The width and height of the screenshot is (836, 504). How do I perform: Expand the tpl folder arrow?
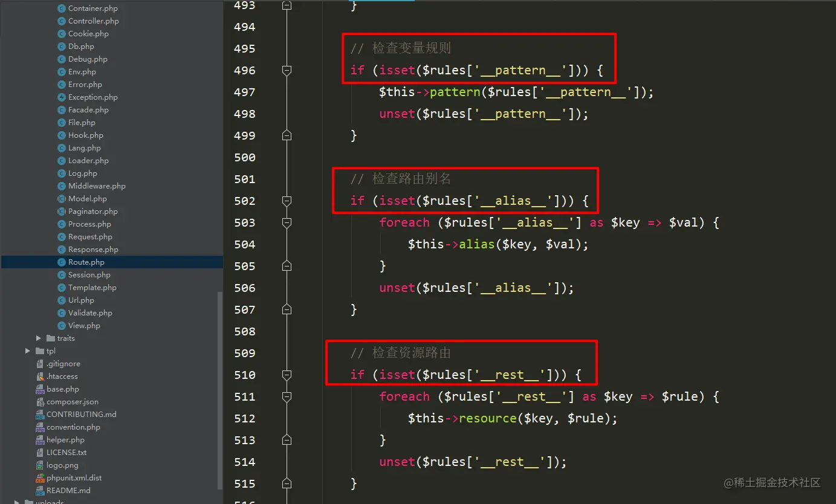click(28, 351)
